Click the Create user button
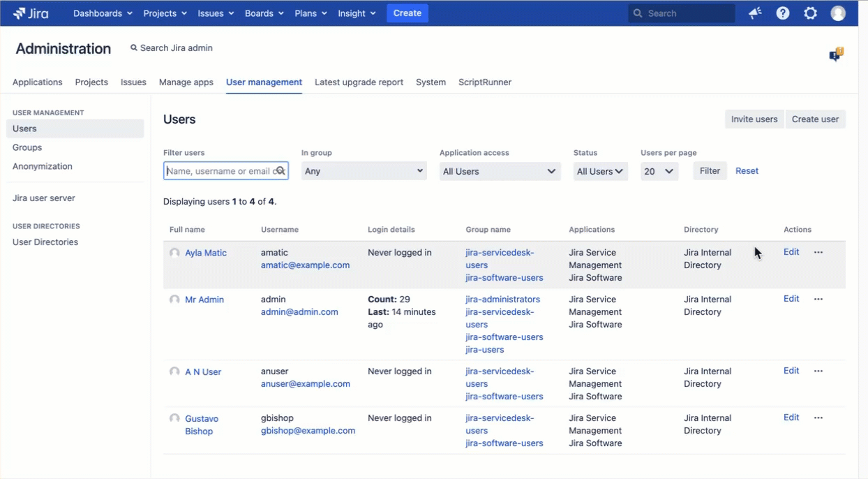This screenshot has height=479, width=868. click(x=815, y=119)
